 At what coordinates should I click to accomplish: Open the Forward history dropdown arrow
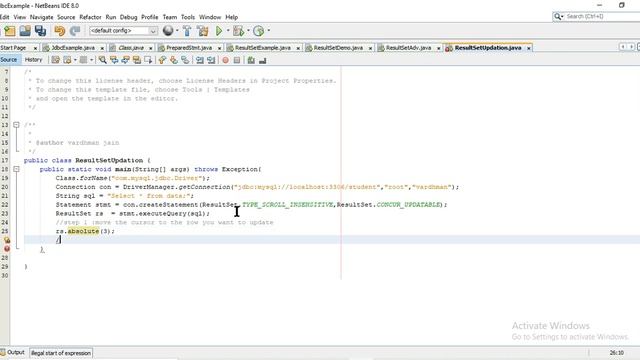coord(91,60)
